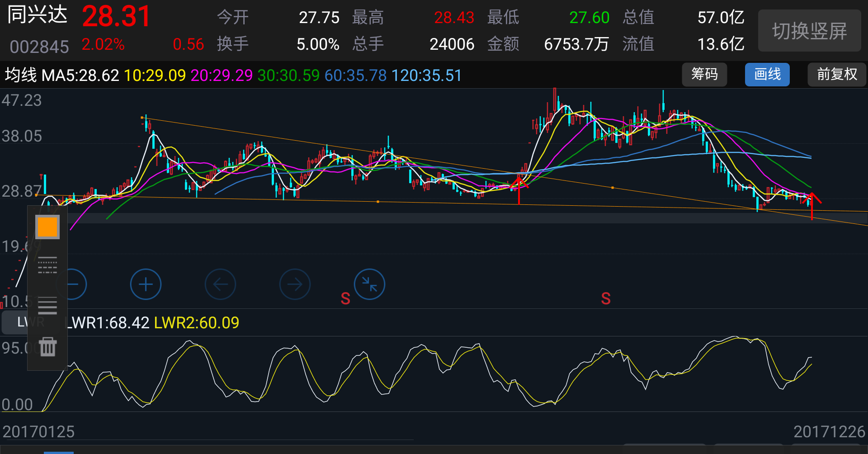Image resolution: width=868 pixels, height=454 pixels.
Task: Open the 前复权 price adjustment selector
Action: tap(836, 75)
